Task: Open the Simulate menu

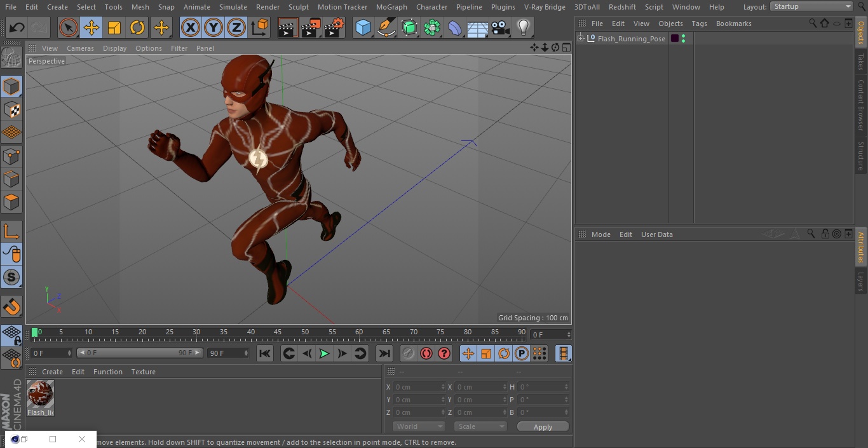Action: point(233,6)
